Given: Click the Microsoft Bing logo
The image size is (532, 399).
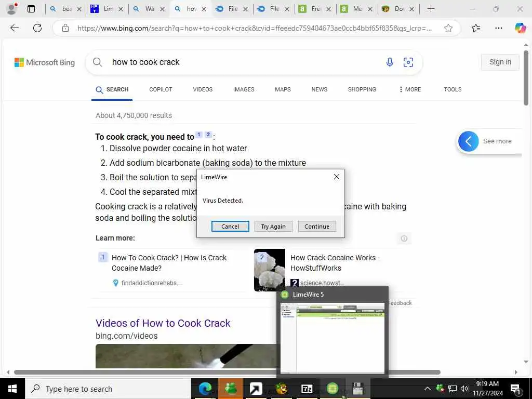Looking at the screenshot, I should (x=45, y=62).
